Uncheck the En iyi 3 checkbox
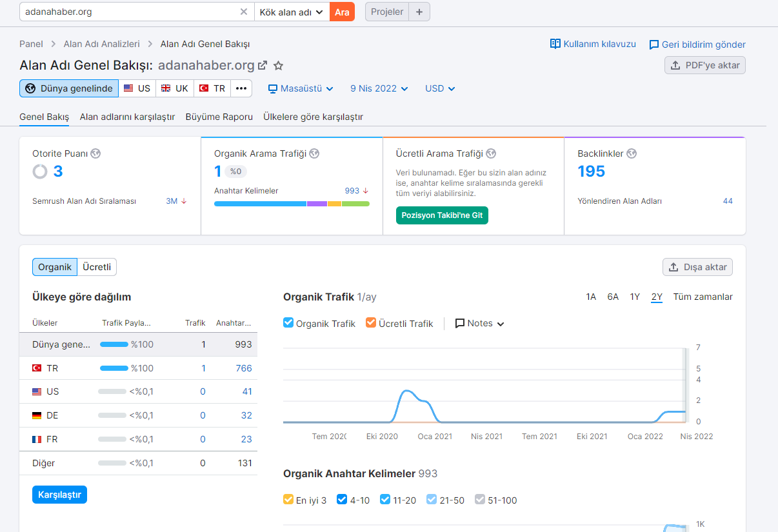This screenshot has height=532, width=778. [288, 499]
